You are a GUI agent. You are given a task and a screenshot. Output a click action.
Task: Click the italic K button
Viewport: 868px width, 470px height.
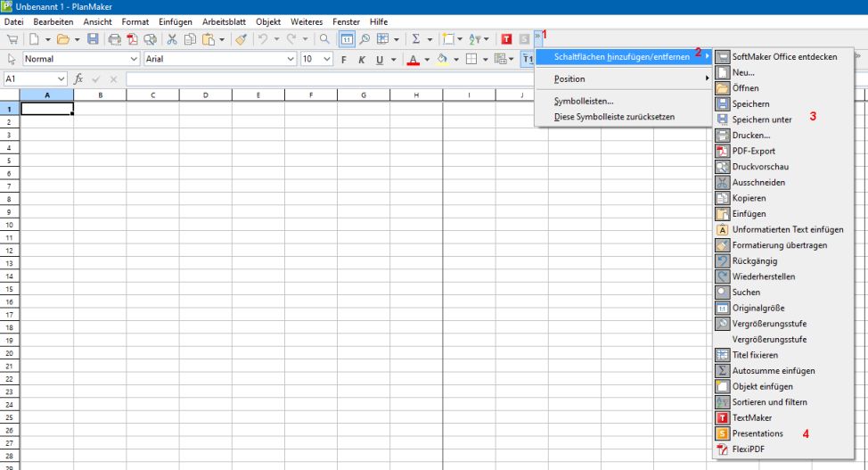[x=362, y=59]
